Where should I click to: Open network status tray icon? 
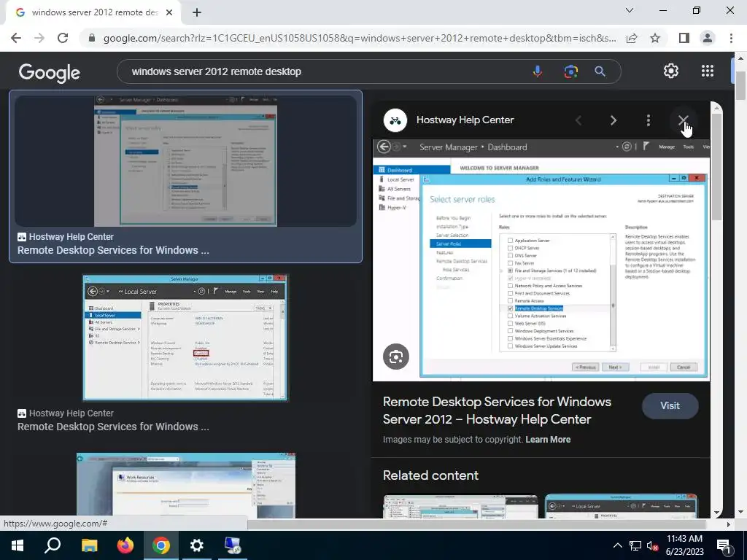635,545
